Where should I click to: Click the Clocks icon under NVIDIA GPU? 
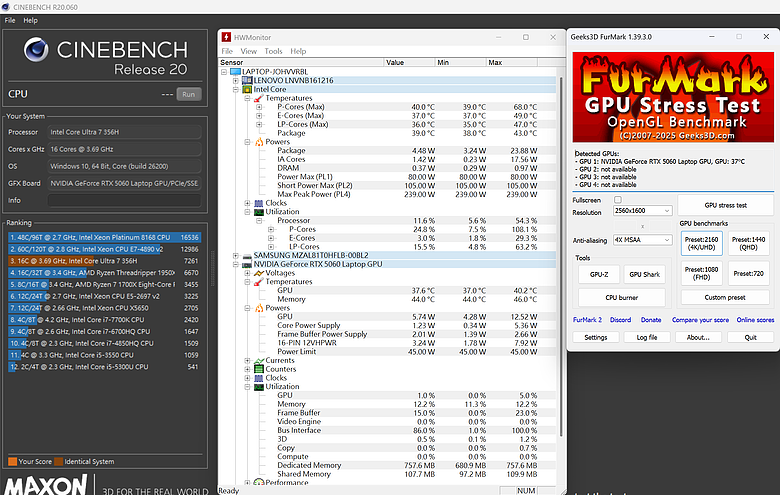click(x=259, y=378)
